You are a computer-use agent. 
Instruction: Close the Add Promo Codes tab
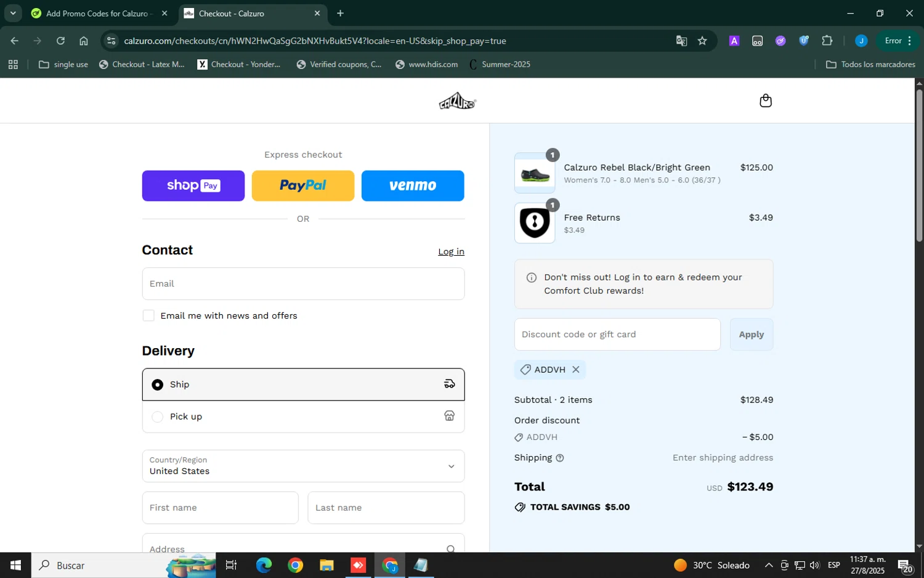coord(164,13)
